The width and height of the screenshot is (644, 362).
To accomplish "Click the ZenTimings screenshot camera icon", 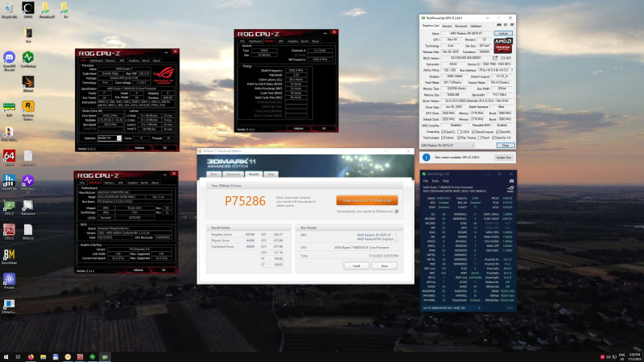I will 511,180.
